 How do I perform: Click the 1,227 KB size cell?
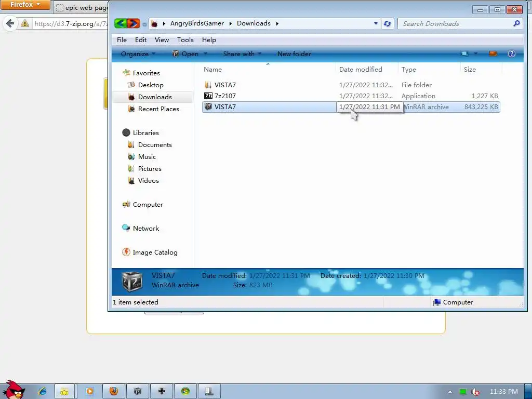(485, 96)
